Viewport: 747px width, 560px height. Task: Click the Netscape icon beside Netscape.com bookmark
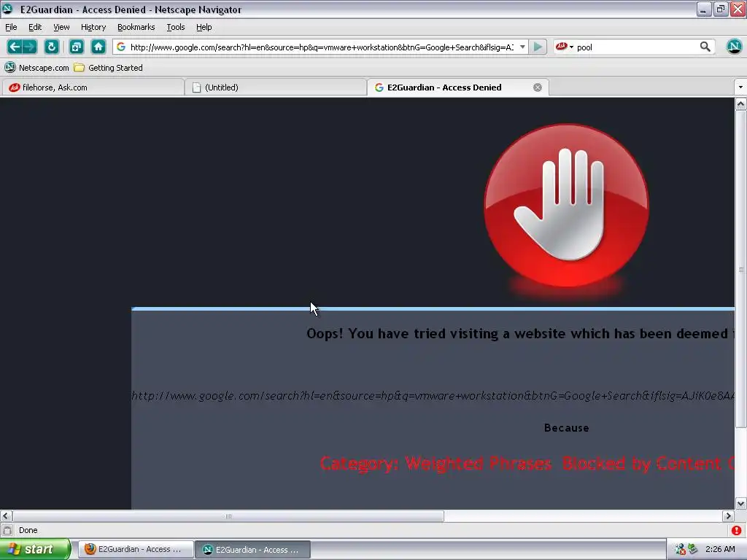click(10, 68)
